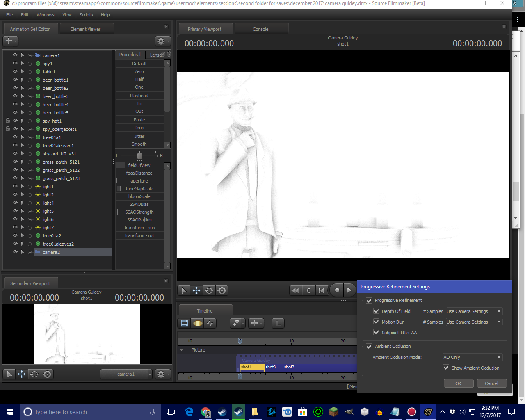Click the plus button in Animation Set Editor

click(x=10, y=41)
